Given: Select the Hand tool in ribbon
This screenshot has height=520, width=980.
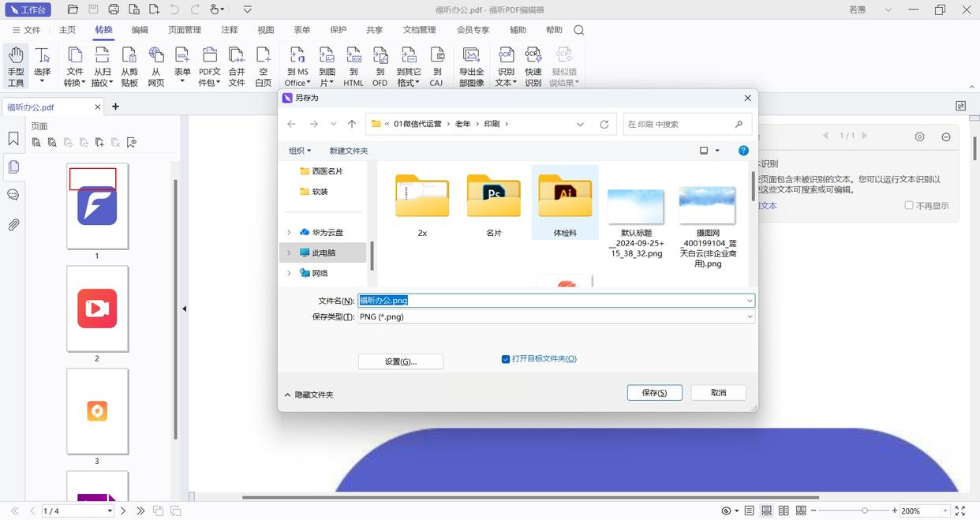Looking at the screenshot, I should point(16,65).
